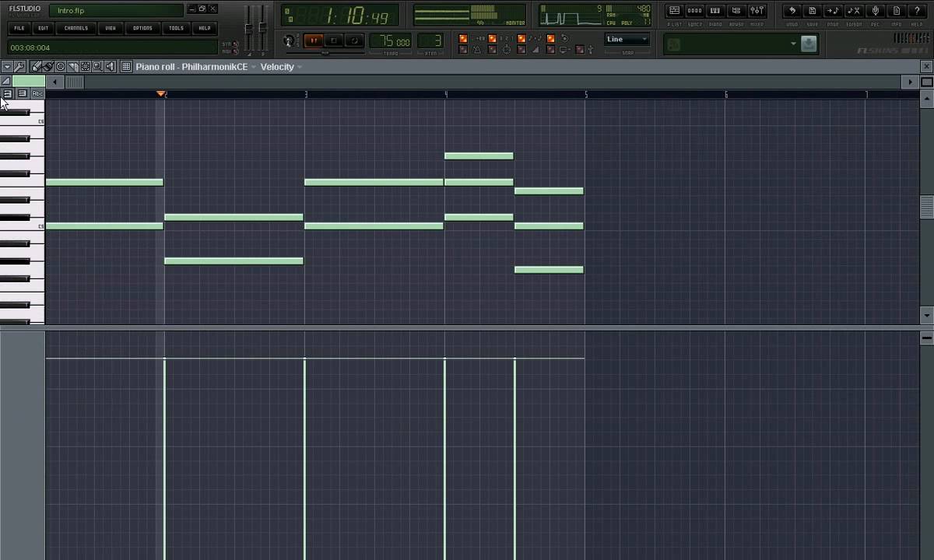
Task: Click the master pitch slider
Action: click(x=262, y=28)
